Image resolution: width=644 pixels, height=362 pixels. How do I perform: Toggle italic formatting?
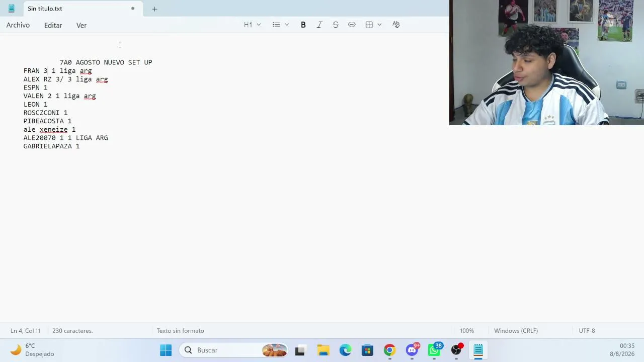coord(319,25)
